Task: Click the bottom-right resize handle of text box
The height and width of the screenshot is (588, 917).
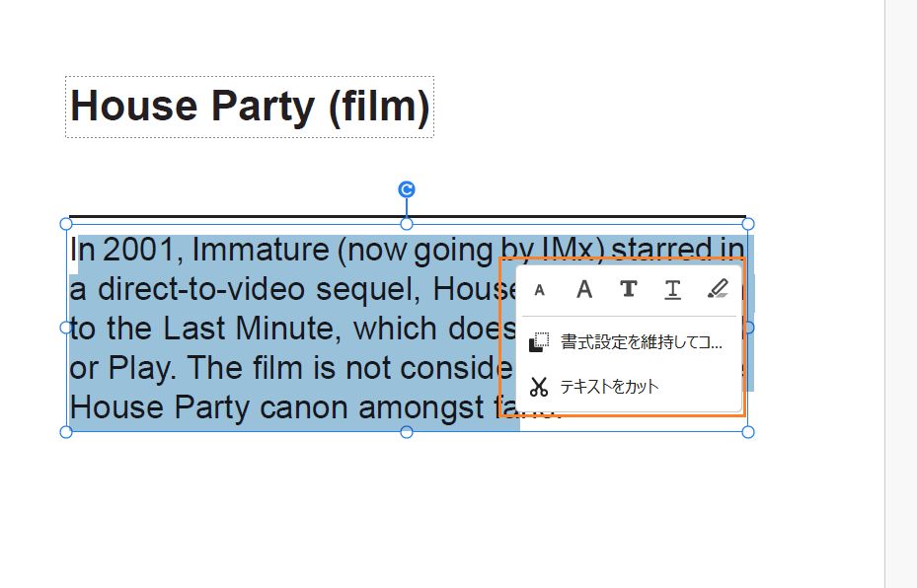Action: tap(748, 432)
